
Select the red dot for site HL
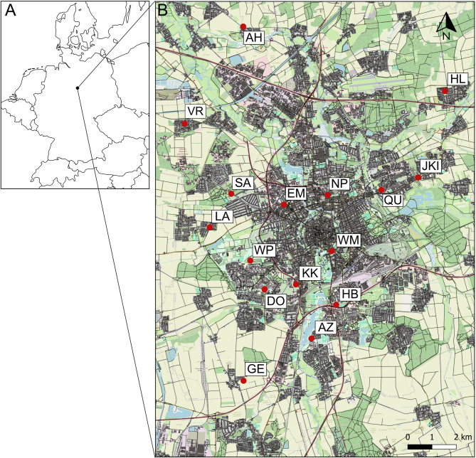point(445,91)
